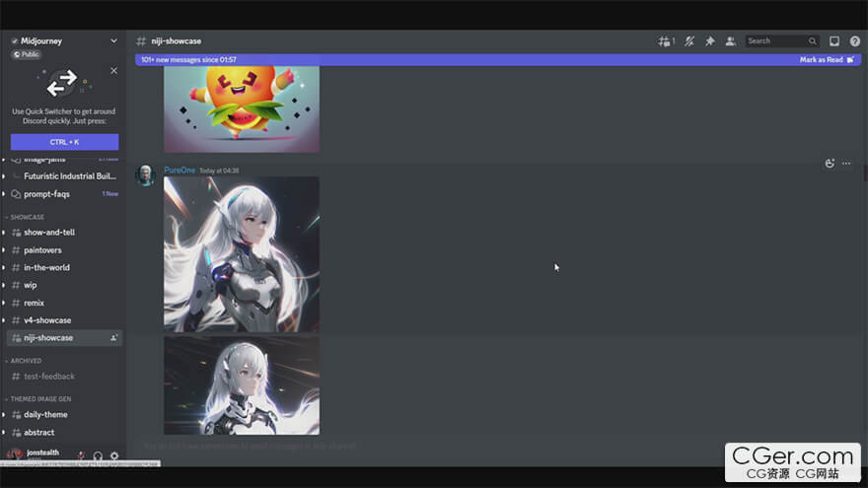Open user settings gear icon
Screen dimensions: 868x488
tap(114, 455)
